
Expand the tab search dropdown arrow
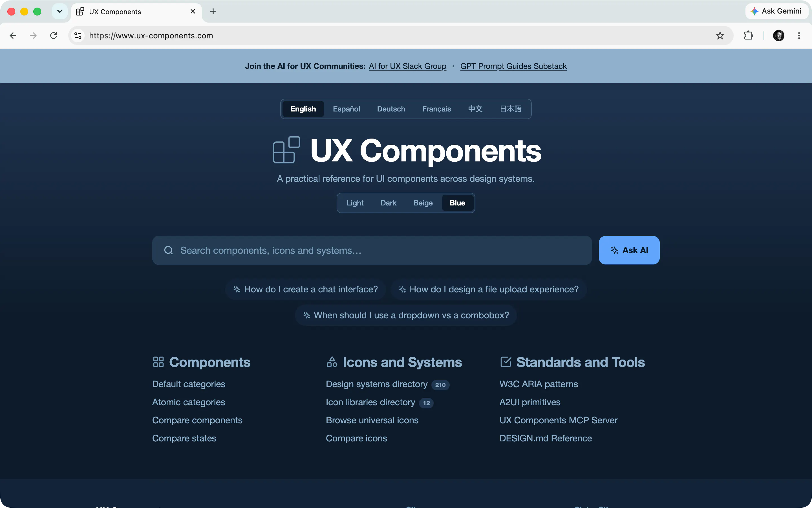[60, 11]
